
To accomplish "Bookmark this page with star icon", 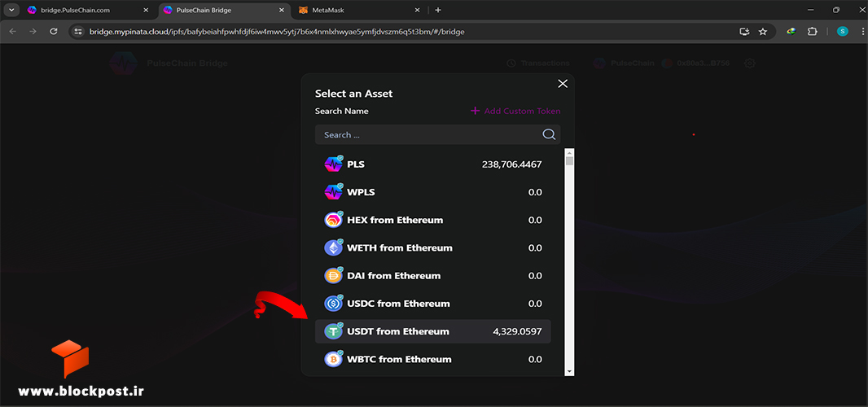I will (x=763, y=32).
